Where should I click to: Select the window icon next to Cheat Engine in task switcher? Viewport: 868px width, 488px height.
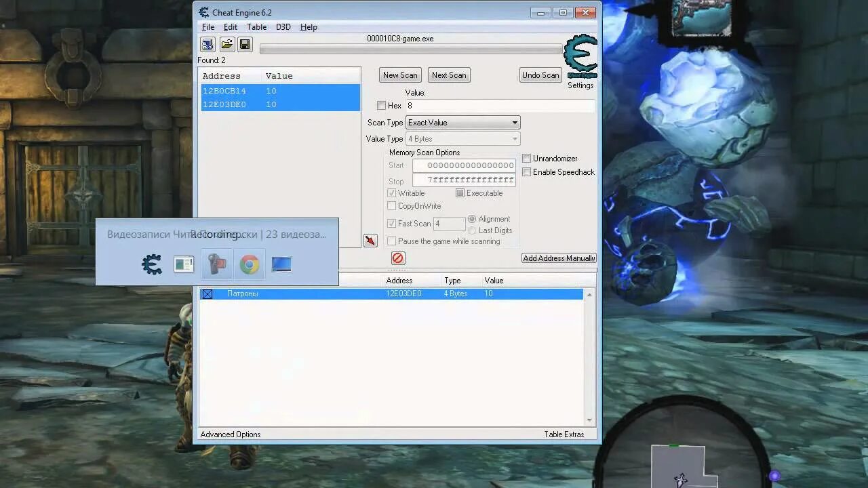184,264
